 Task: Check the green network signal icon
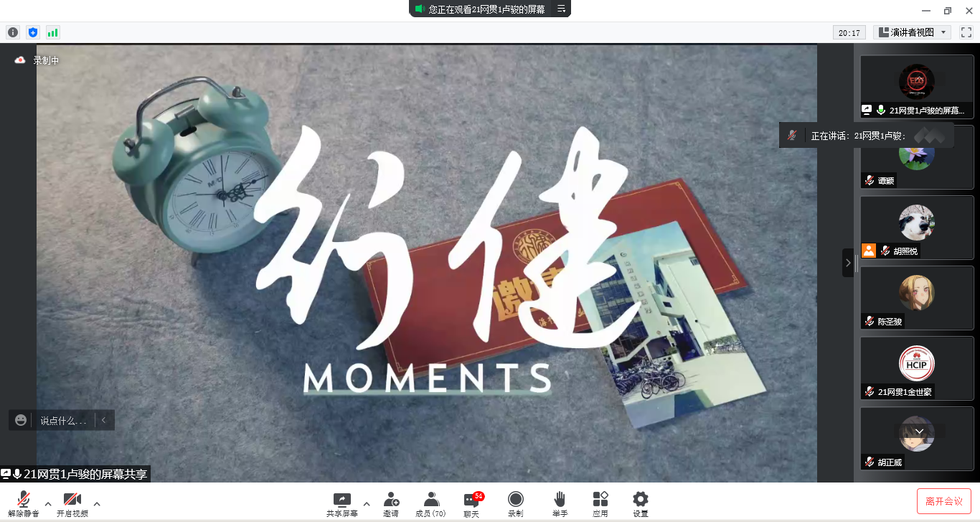(x=52, y=32)
